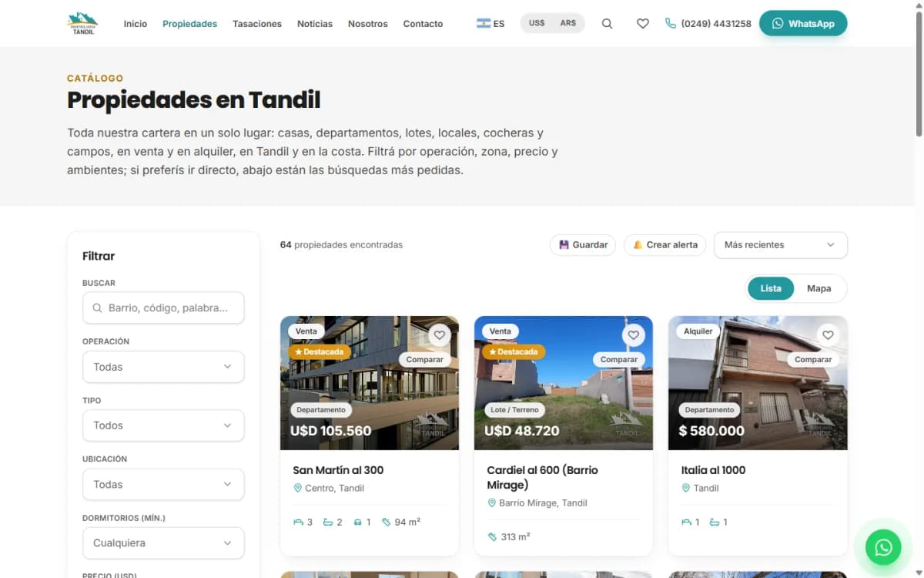Click garage car icon on San Martín al 300
Image resolution: width=924 pixels, height=578 pixels.
[357, 523]
